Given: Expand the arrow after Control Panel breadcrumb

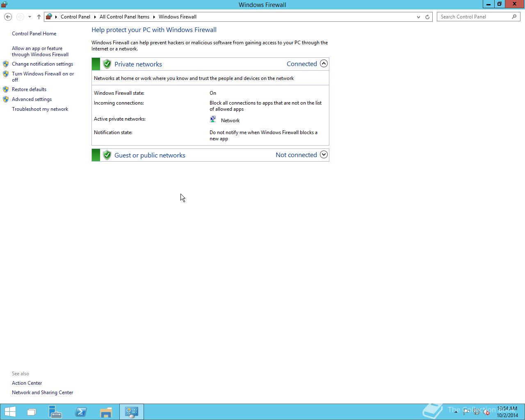Looking at the screenshot, I should [95, 17].
